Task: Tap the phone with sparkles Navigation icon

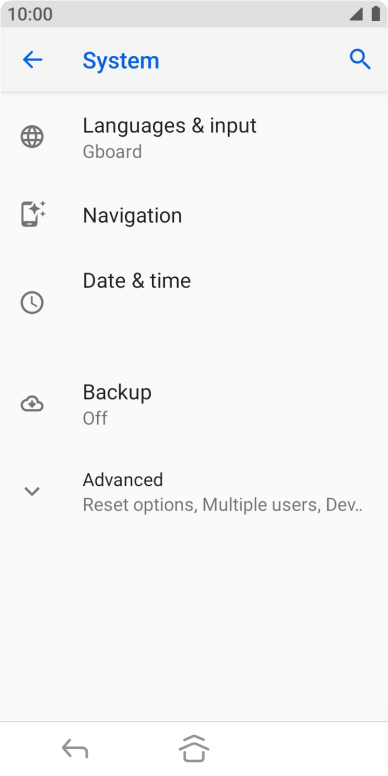Action: (33, 214)
